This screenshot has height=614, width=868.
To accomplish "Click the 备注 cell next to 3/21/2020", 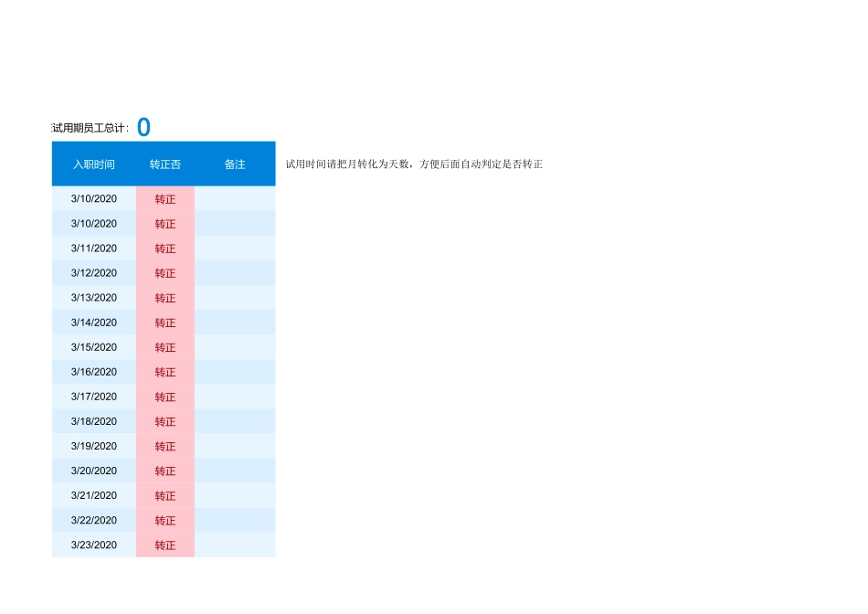I will pos(234,495).
